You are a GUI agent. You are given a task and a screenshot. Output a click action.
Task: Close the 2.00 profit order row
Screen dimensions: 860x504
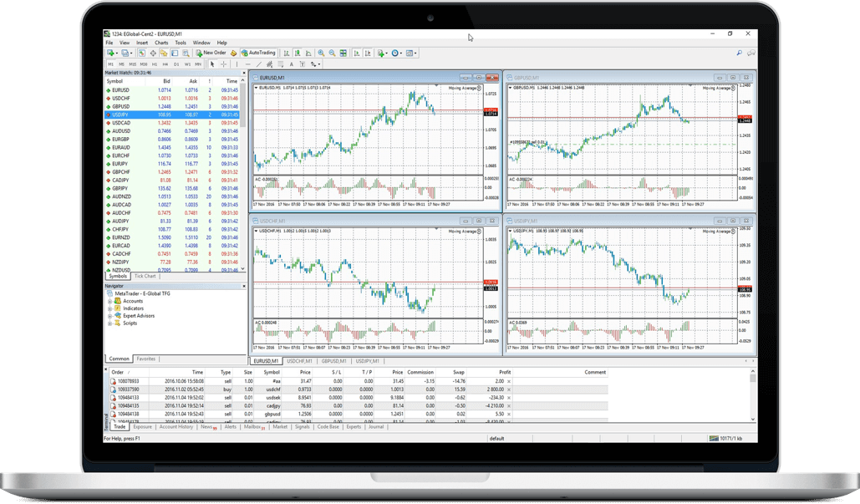(509, 381)
